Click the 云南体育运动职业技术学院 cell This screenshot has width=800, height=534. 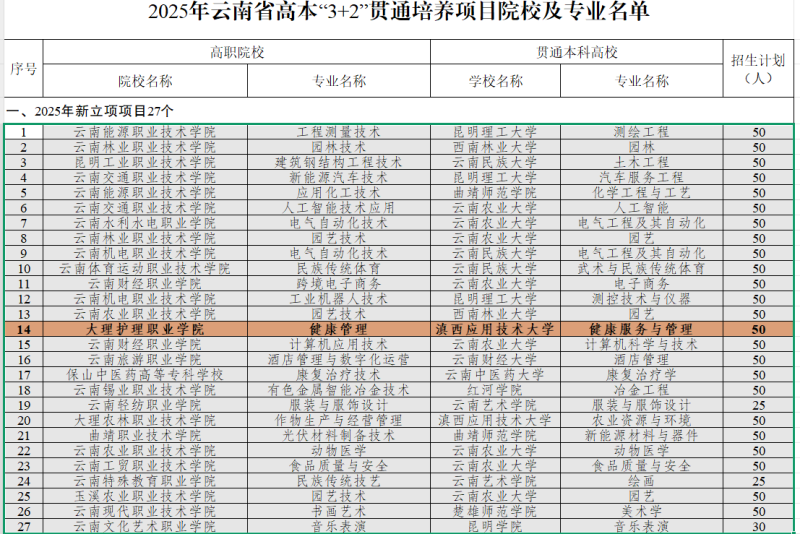coord(145,268)
